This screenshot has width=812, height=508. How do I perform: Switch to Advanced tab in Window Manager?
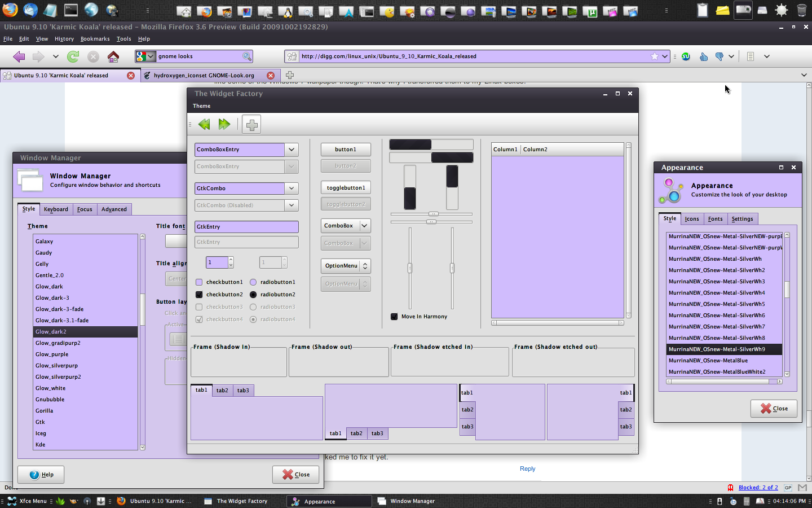[x=114, y=209]
